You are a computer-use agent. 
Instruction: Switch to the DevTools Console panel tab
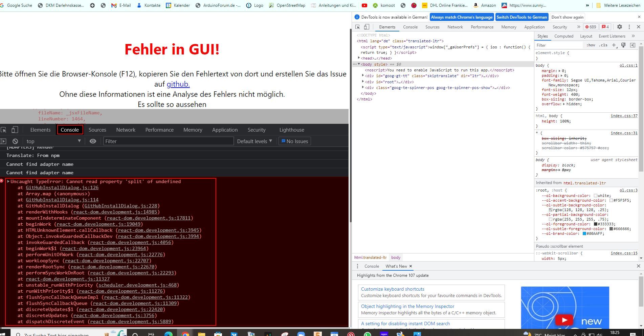410,27
